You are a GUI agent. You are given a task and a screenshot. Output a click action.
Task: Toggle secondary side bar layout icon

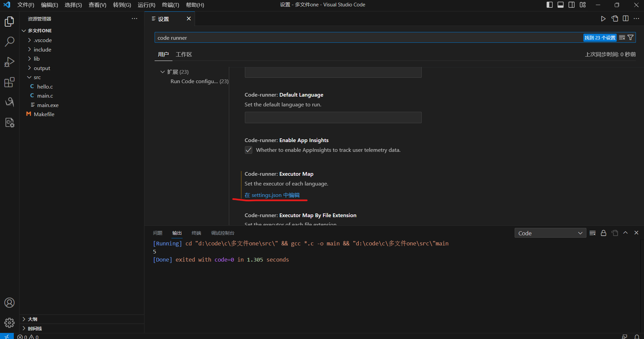click(x=572, y=5)
